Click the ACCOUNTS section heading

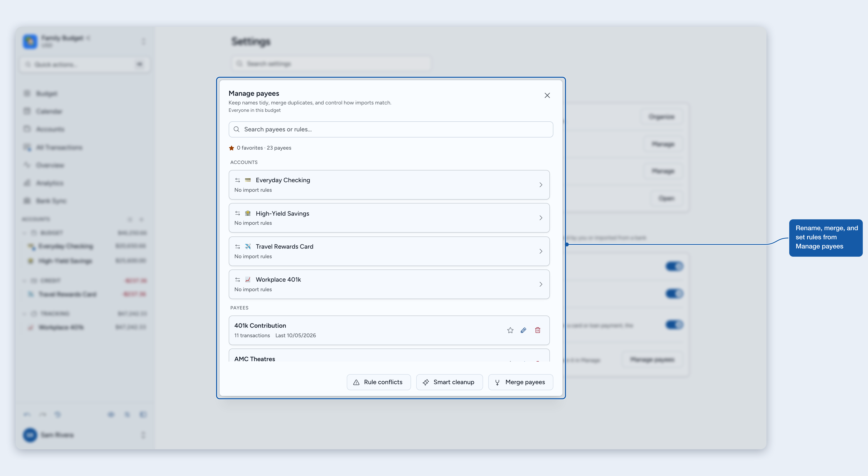point(244,162)
